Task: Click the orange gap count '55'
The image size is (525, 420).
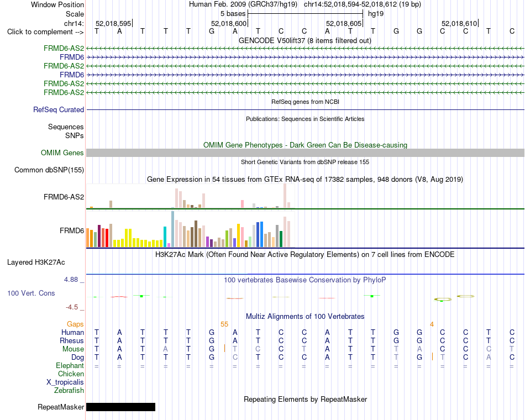Action: click(224, 324)
